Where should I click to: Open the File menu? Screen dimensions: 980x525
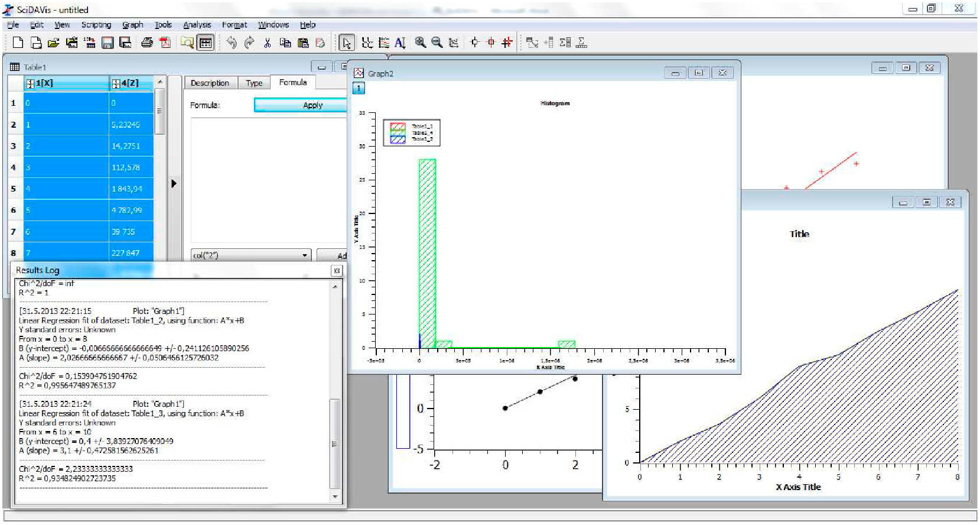[x=13, y=25]
